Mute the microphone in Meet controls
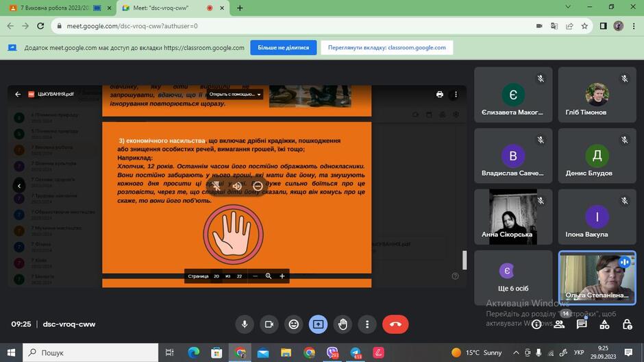The width and height of the screenshot is (644, 362). tap(245, 324)
